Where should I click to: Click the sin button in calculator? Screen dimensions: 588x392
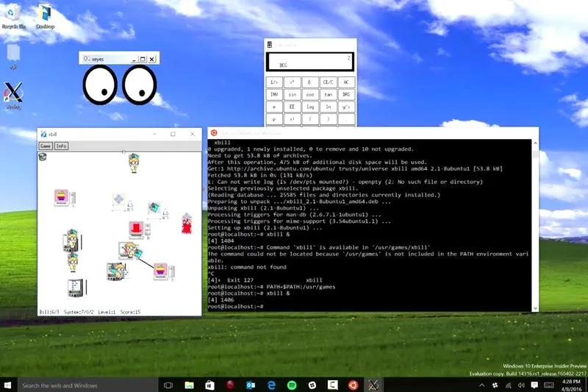click(x=292, y=95)
